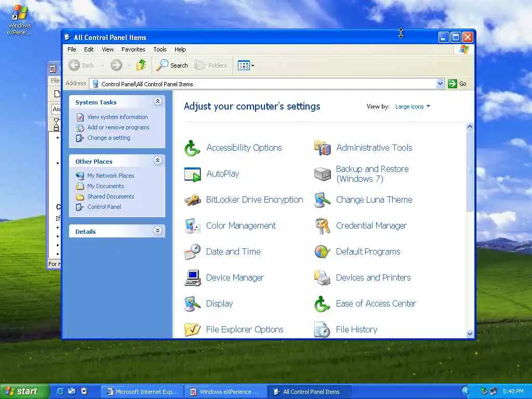Screen dimensions: 532x399
Task: Open the Favorites menu
Action: pos(134,49)
